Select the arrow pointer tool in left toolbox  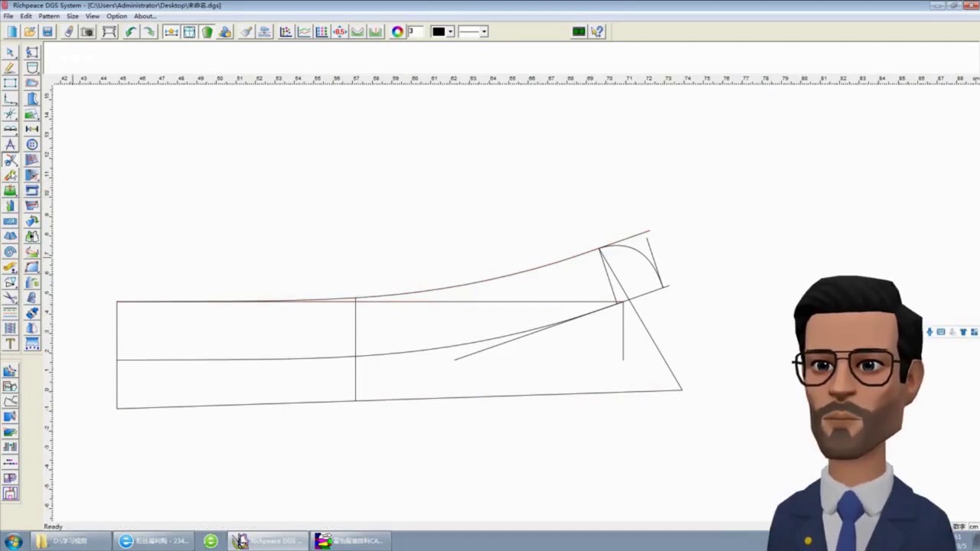tap(10, 52)
